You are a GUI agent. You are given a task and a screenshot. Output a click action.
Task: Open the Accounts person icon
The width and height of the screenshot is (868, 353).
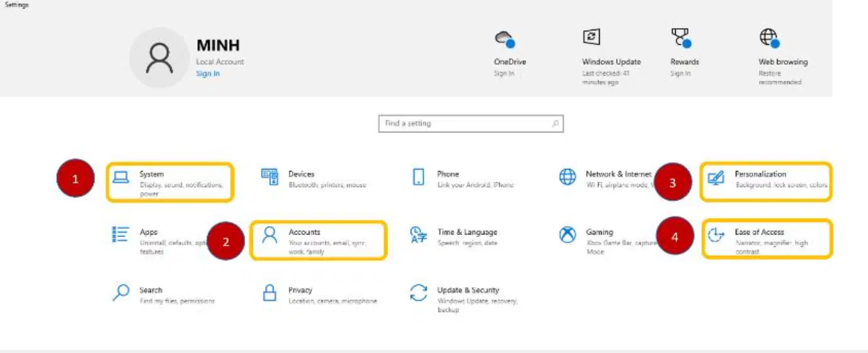(270, 235)
